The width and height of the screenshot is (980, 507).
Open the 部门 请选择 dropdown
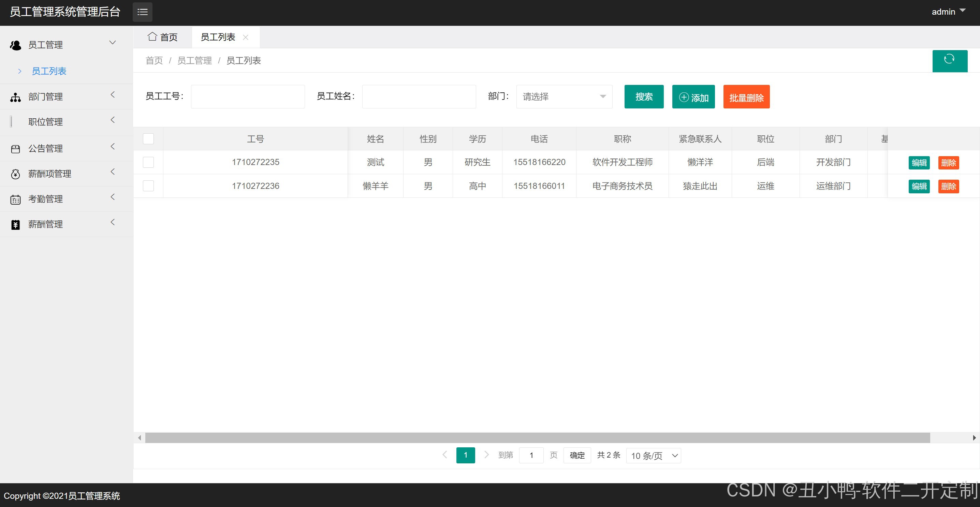(x=564, y=96)
